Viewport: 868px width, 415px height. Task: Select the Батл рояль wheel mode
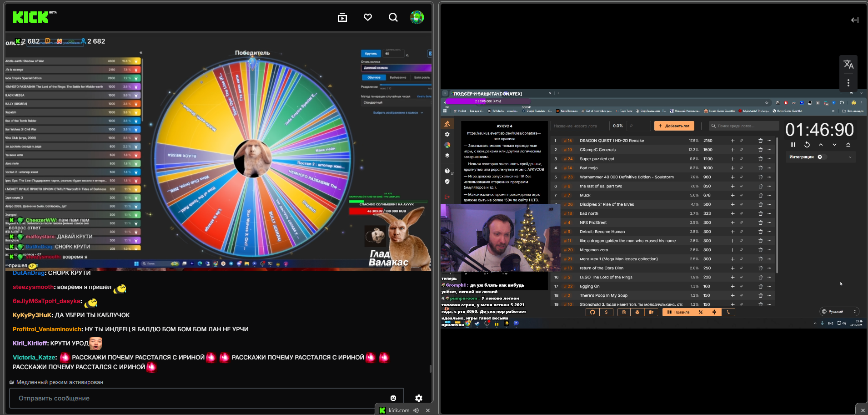click(421, 77)
